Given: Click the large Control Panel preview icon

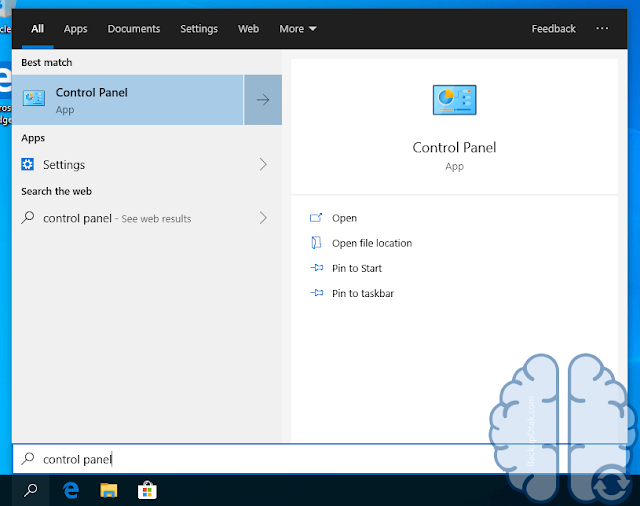Looking at the screenshot, I should click(454, 100).
